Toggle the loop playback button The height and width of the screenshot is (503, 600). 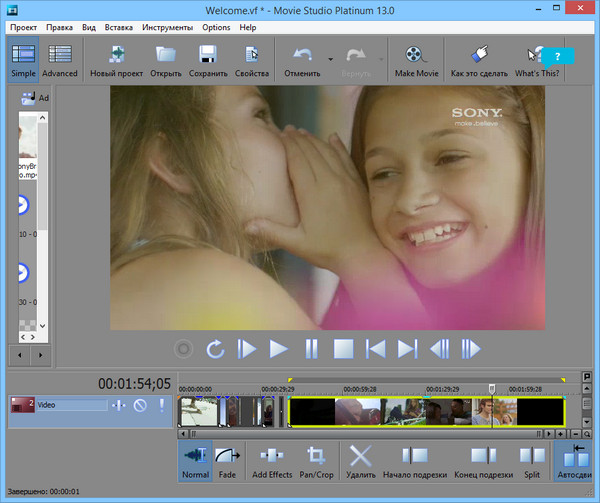[215, 349]
